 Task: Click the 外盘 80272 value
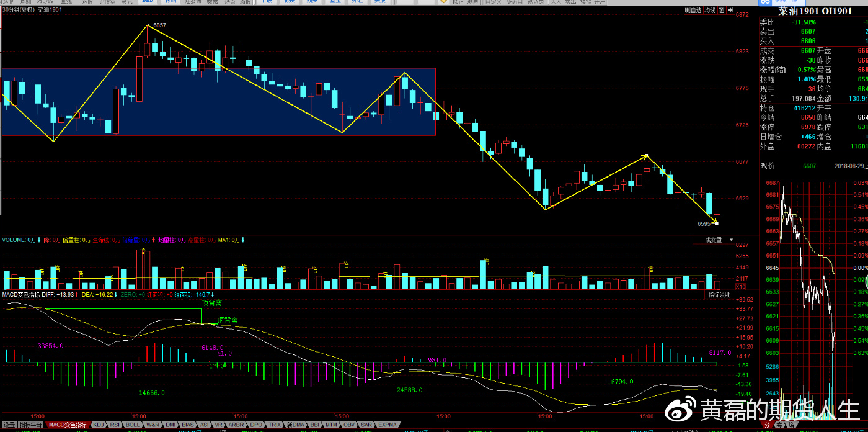805,146
